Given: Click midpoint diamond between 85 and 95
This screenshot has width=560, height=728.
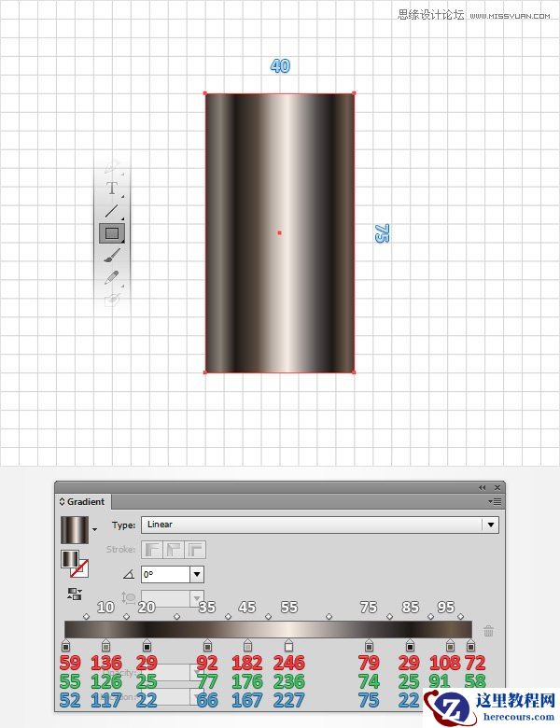Looking at the screenshot, I should coord(430,617).
